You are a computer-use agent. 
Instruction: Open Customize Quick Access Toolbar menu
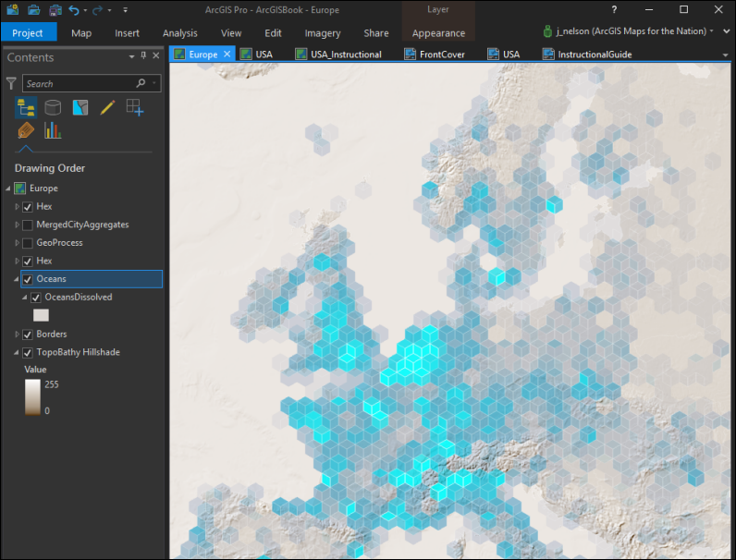click(x=126, y=10)
